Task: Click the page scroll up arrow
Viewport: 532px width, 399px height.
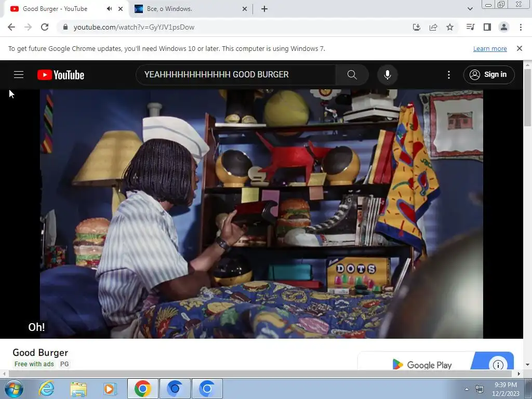Action: [x=528, y=64]
